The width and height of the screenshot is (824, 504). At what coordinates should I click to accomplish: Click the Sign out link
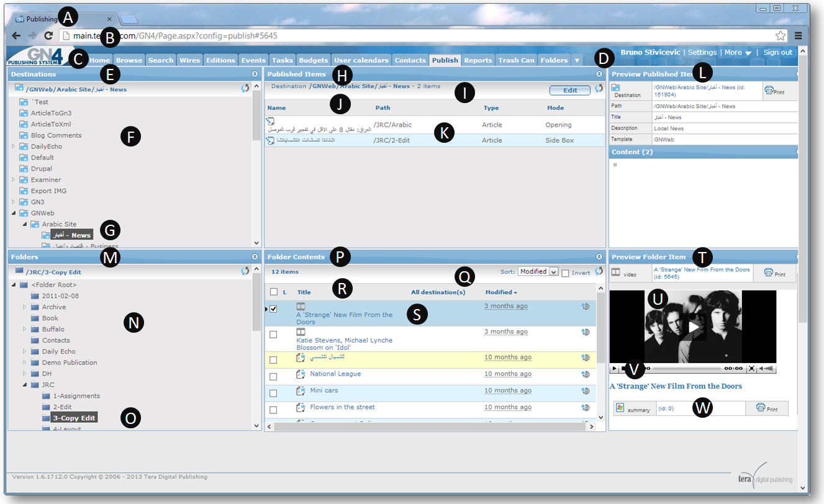click(x=778, y=53)
